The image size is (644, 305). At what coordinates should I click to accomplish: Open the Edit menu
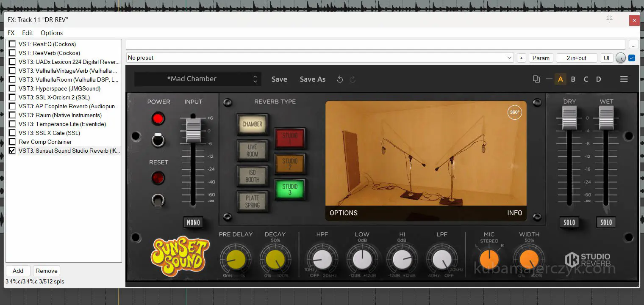(x=28, y=33)
